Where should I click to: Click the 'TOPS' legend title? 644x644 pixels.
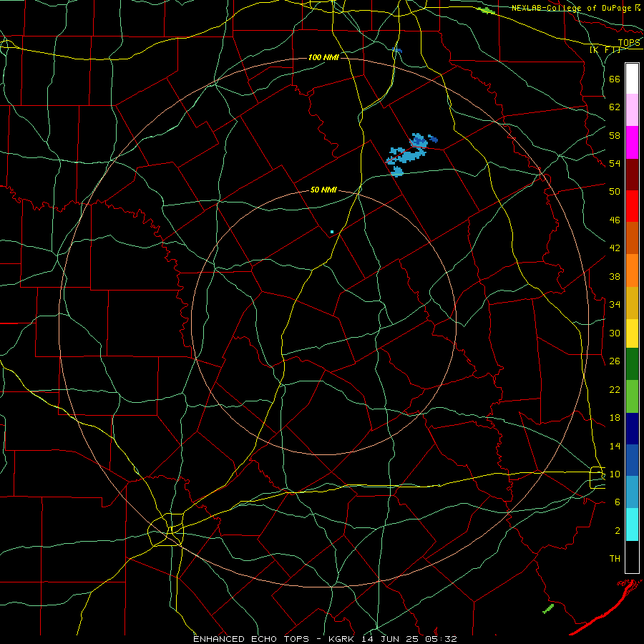pos(629,42)
